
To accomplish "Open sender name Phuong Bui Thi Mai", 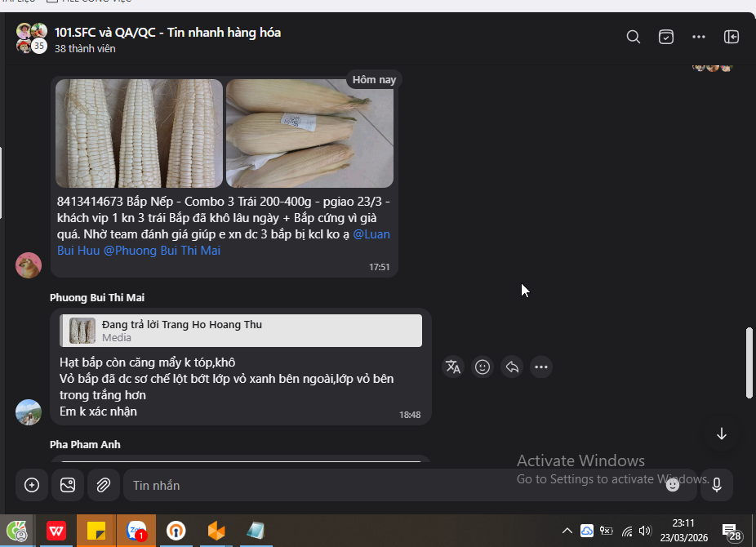I will click(97, 298).
